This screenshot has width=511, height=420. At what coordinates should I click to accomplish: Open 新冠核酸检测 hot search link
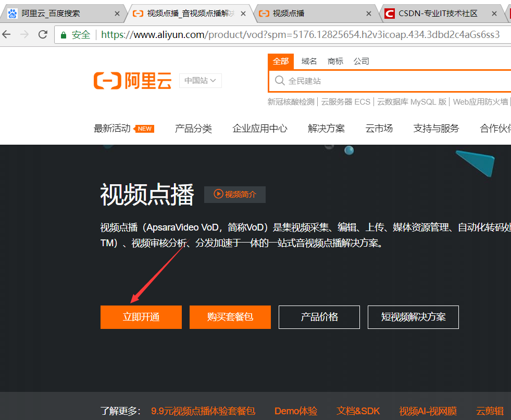pos(291,102)
